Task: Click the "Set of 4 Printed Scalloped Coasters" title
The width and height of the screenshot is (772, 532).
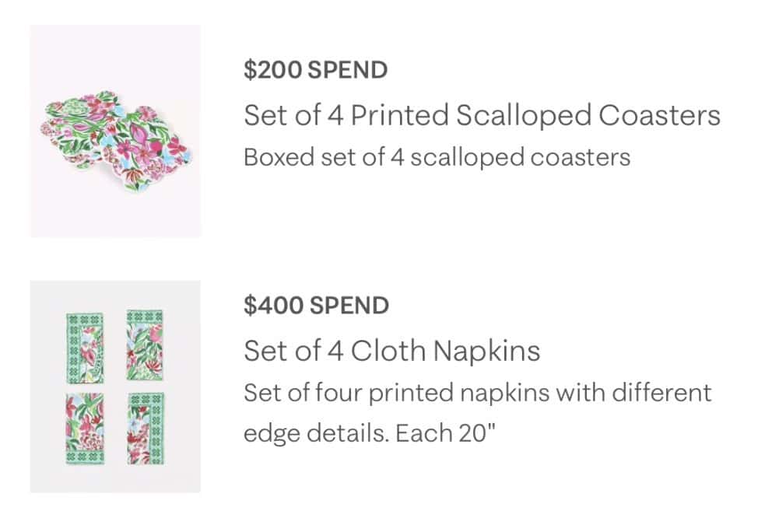Action: [x=482, y=116]
